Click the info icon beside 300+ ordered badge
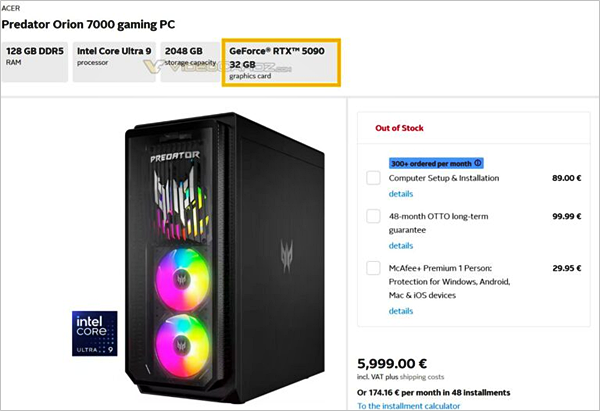This screenshot has height=411, width=600. (x=477, y=163)
